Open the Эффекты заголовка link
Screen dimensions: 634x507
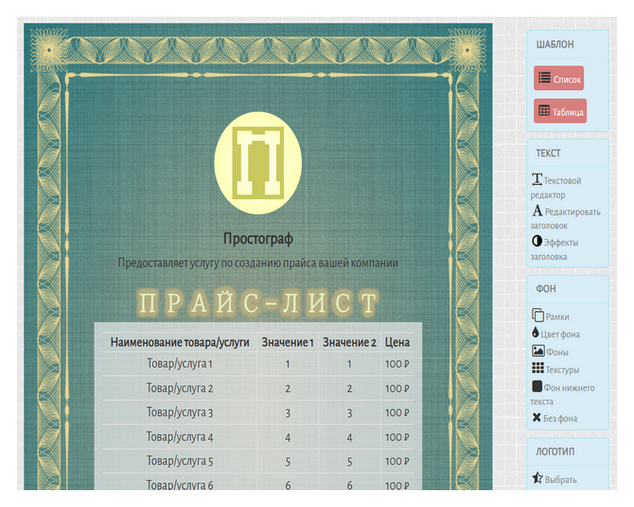point(554,249)
